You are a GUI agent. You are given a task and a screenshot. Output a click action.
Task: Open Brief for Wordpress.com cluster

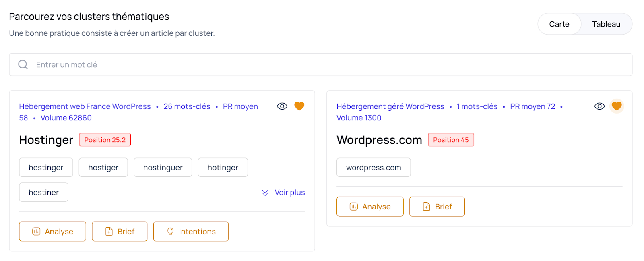click(x=437, y=207)
